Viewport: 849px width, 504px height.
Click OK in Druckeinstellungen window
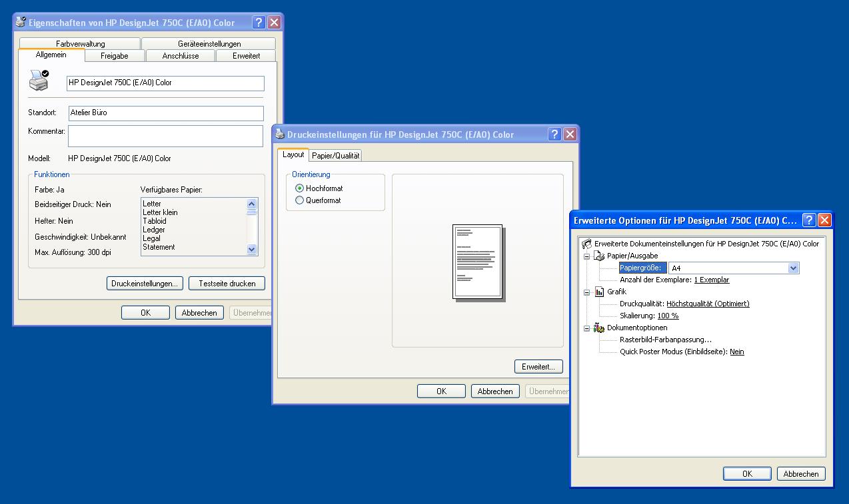441,391
